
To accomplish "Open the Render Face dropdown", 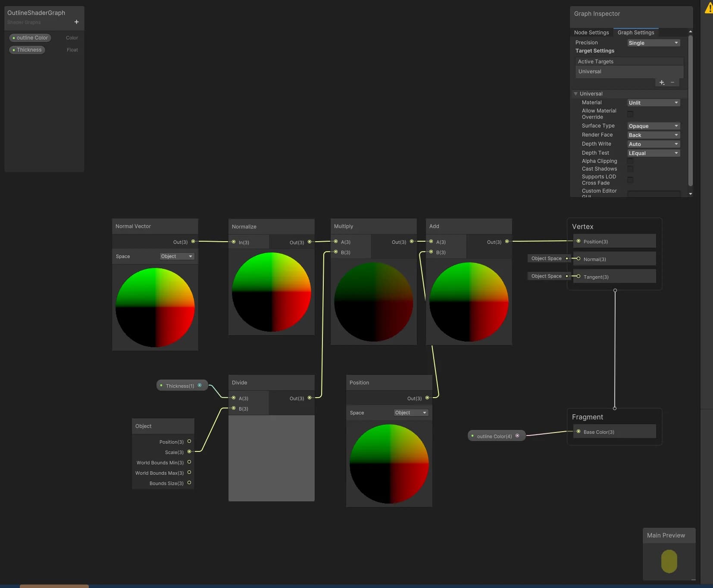I will [654, 135].
